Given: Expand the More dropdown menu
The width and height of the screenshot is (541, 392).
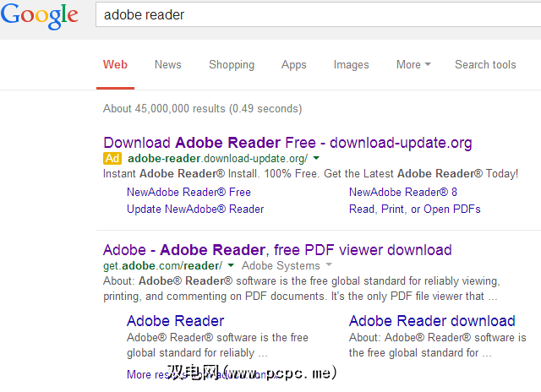Looking at the screenshot, I should [x=413, y=65].
